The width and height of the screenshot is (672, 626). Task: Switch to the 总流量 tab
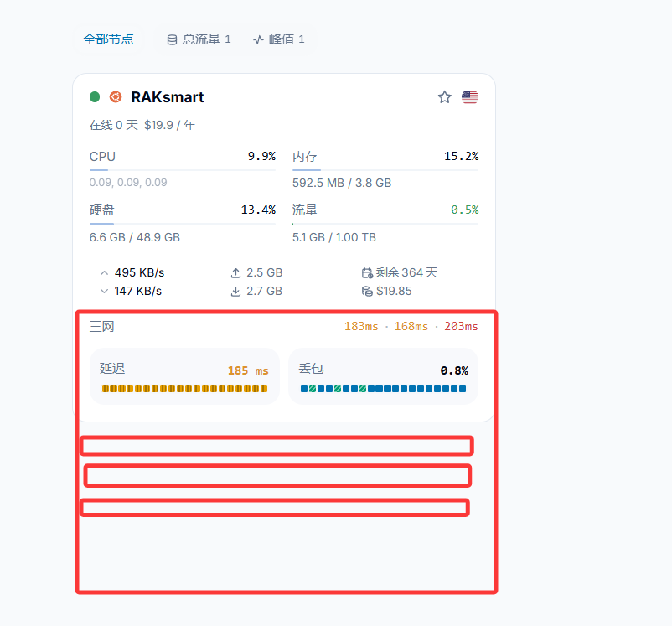199,39
